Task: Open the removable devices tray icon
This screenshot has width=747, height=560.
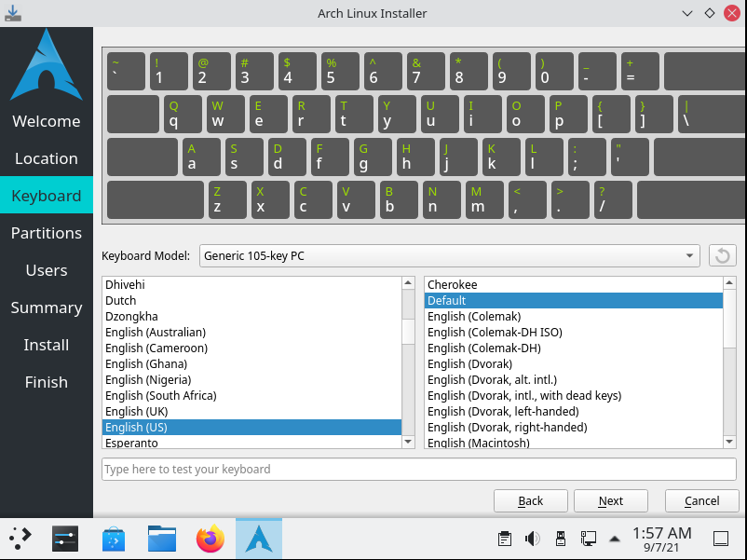Action: click(x=561, y=539)
